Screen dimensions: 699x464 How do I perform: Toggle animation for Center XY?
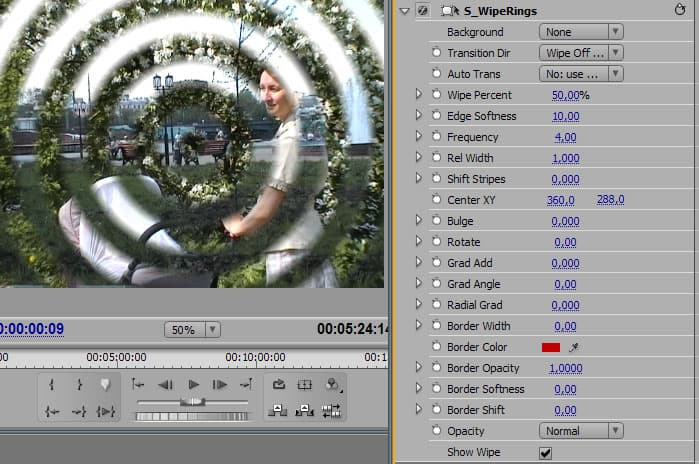[x=436, y=199]
